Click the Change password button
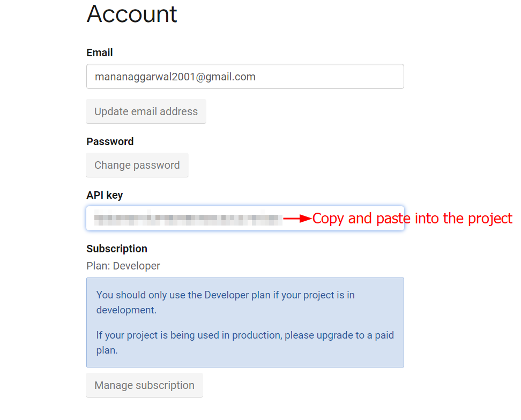521x420 pixels. [137, 165]
